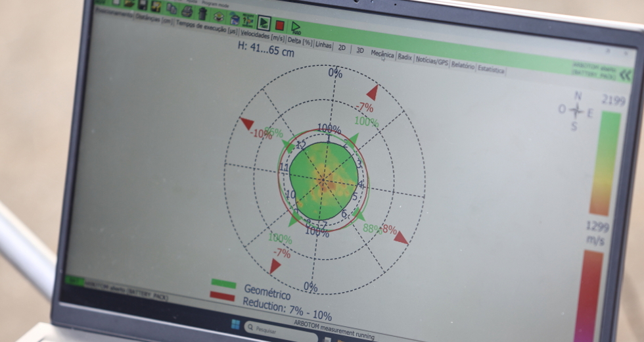Viewport: 644px width, 342px height.
Task: Open the Velocidades [m/s] tab
Action: point(262,35)
